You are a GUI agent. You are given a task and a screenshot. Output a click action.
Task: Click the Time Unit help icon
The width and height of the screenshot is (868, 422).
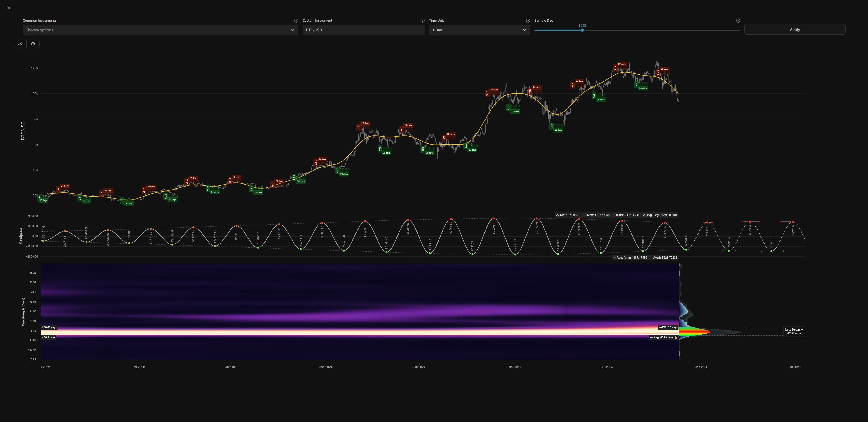[x=528, y=21]
